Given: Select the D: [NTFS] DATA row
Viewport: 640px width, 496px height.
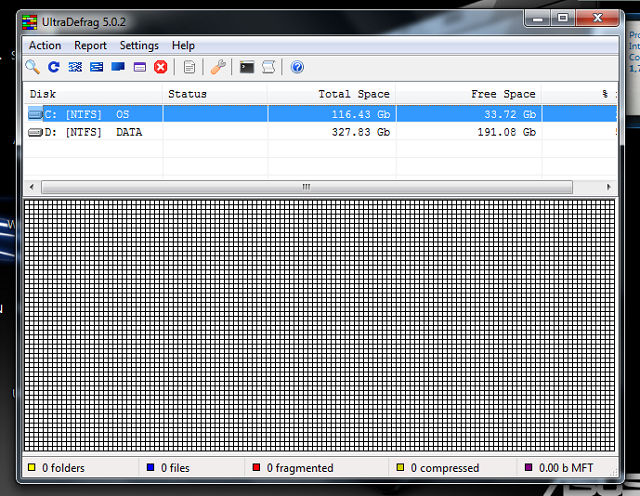Looking at the screenshot, I should point(320,132).
